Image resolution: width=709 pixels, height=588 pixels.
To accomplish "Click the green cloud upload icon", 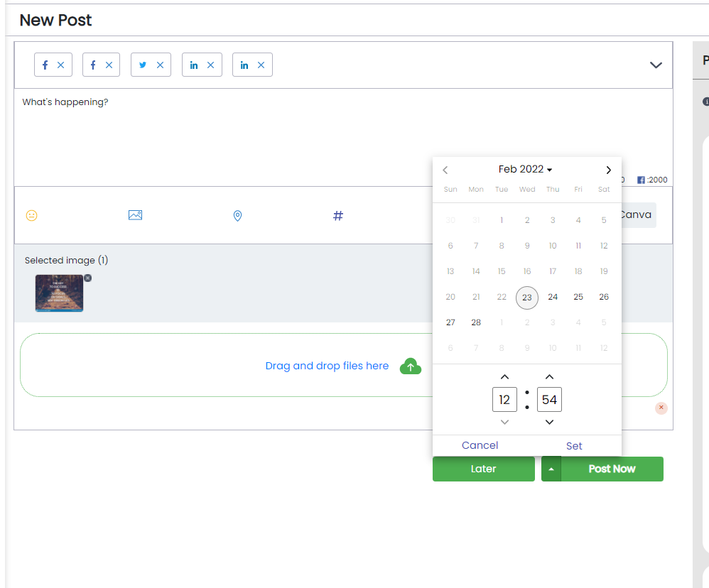I will click(411, 366).
